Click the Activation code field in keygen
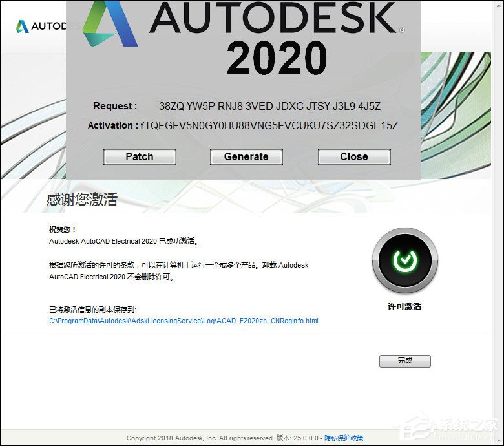 269,125
